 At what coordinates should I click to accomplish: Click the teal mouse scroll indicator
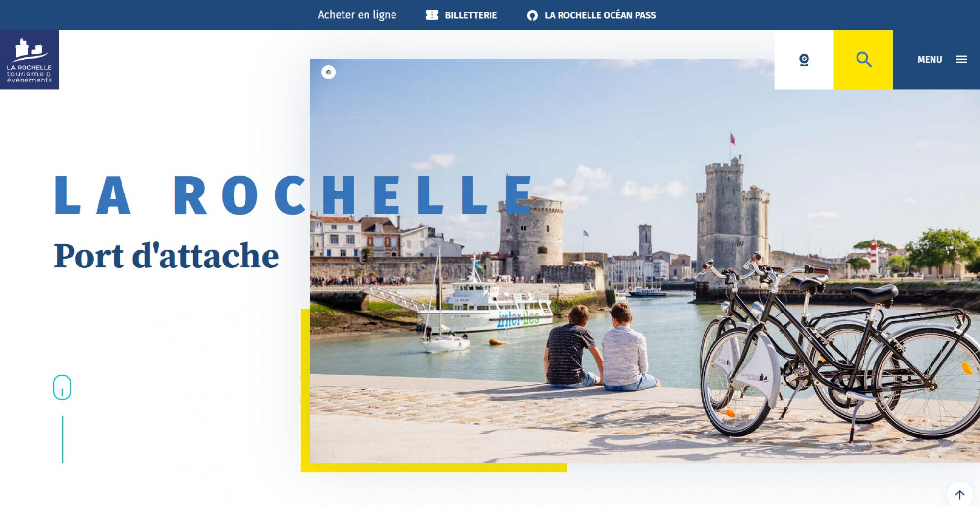pos(62,387)
